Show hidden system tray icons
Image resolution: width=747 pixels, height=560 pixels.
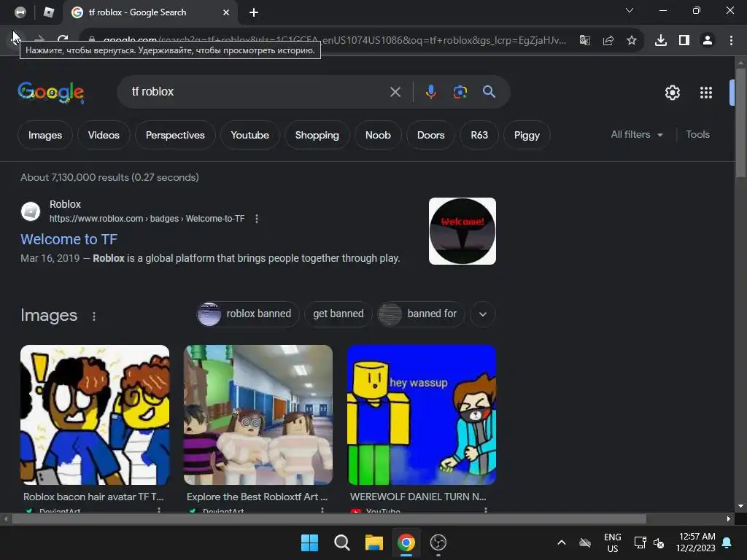click(x=562, y=542)
